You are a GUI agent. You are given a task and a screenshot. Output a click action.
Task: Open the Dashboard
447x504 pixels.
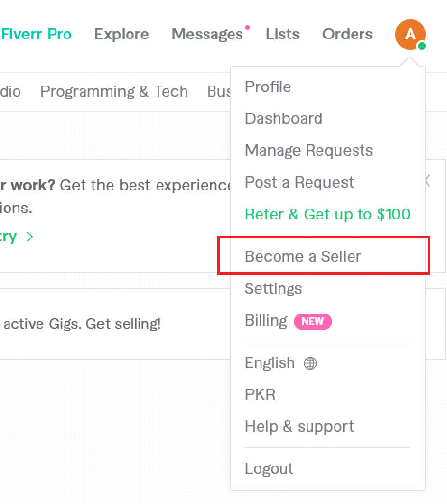click(283, 119)
